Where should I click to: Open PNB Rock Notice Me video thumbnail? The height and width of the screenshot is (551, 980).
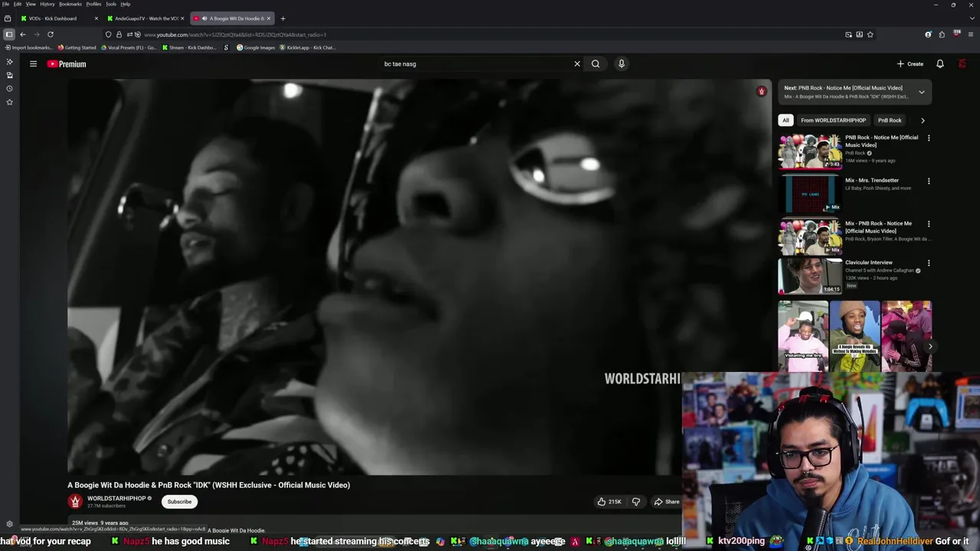pyautogui.click(x=810, y=152)
